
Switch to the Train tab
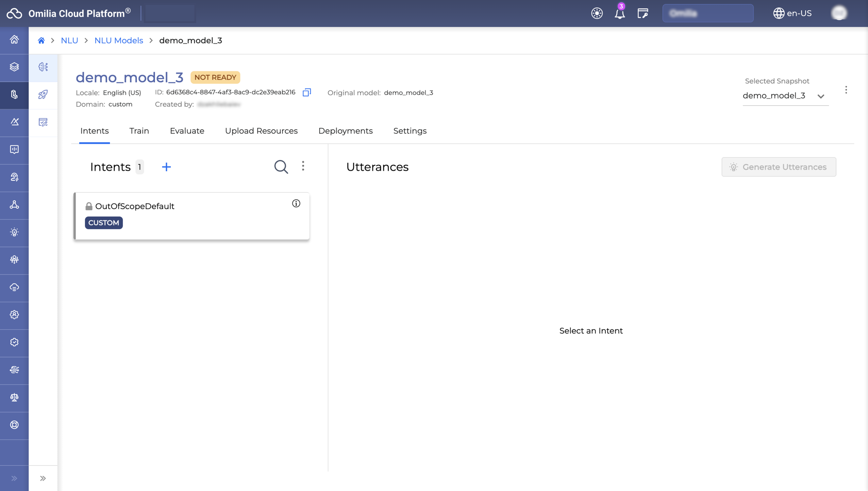139,131
